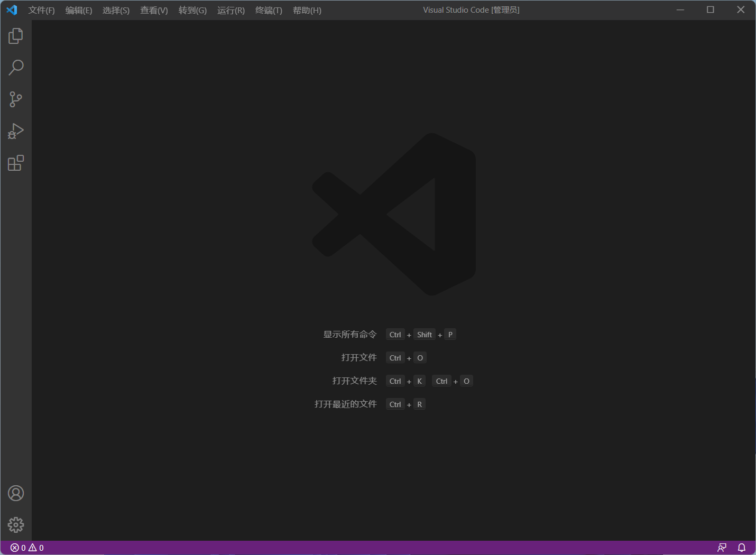
Task: Open the Manage gear menu
Action: pos(16,525)
